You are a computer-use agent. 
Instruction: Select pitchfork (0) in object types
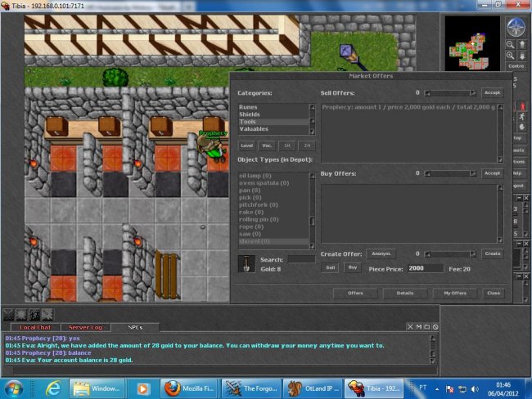tap(273, 204)
